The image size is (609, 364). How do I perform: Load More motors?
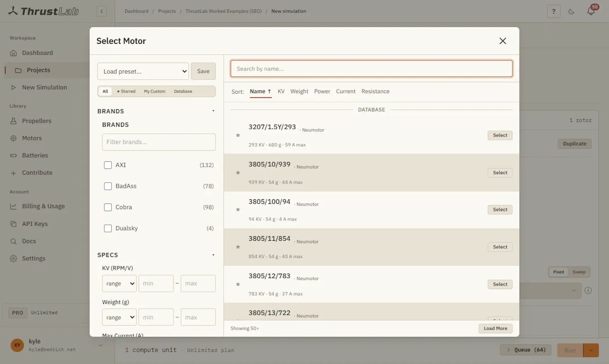click(x=496, y=328)
